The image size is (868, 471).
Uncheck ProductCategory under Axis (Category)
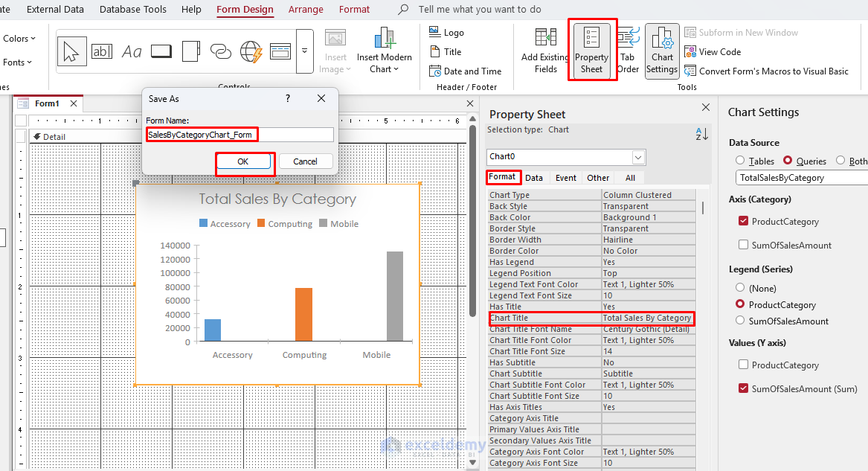pyautogui.click(x=744, y=221)
